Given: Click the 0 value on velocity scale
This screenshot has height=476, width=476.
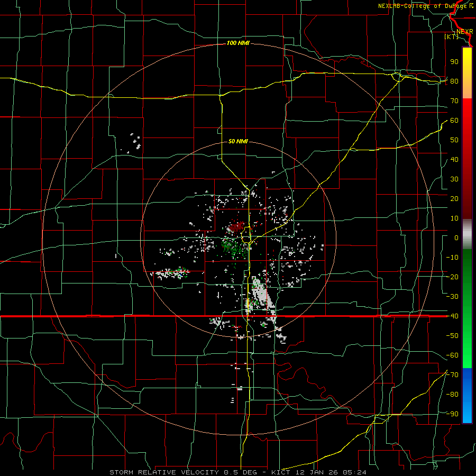Looking at the screenshot, I should click(456, 238).
